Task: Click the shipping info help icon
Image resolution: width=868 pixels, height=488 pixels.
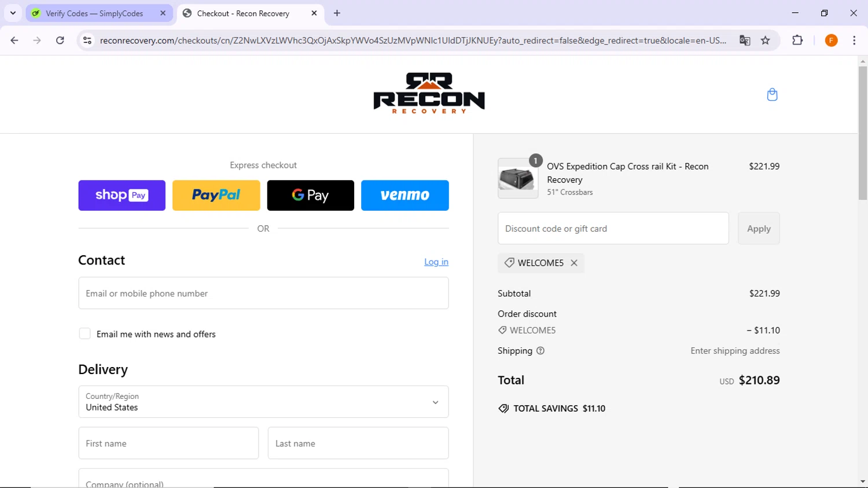Action: coord(540,351)
